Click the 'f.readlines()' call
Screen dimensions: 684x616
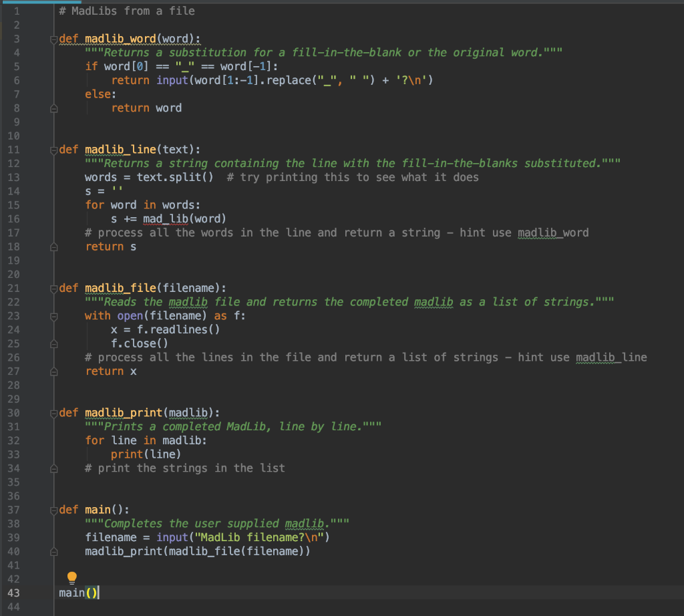point(178,330)
